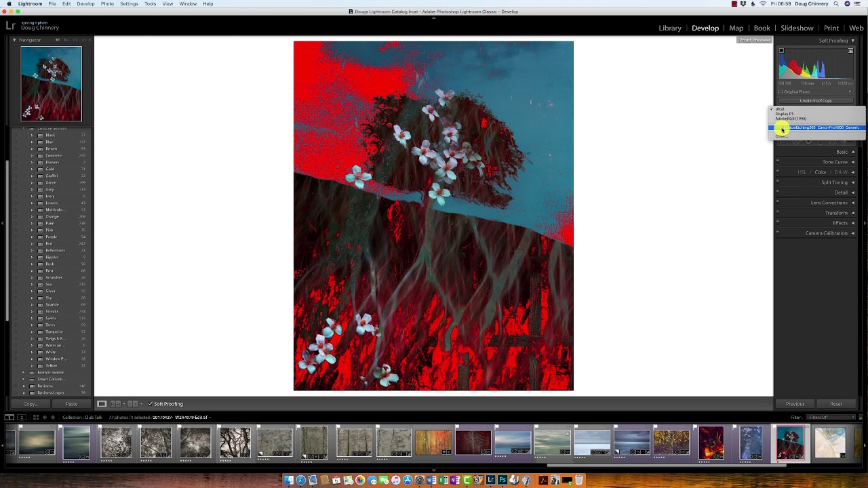The height and width of the screenshot is (488, 868).
Task: Collapse the Navigator panel
Action: pos(14,40)
